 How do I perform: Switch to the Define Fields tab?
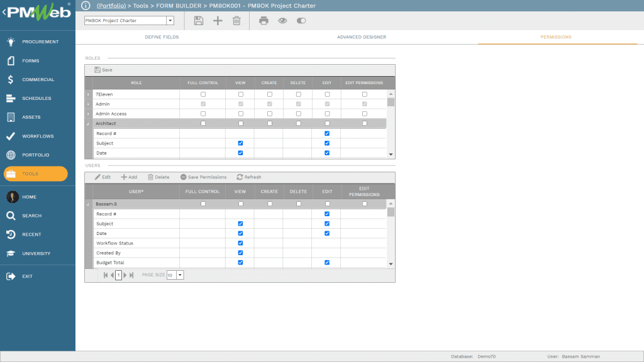coord(162,37)
